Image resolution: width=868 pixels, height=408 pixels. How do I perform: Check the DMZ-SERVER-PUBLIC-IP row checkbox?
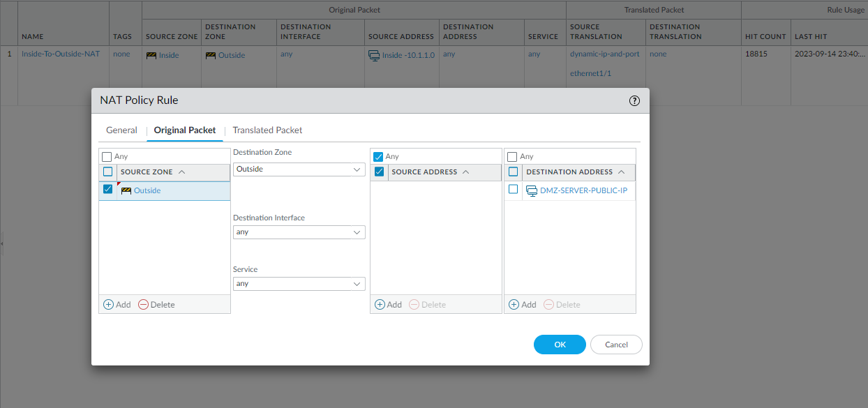pyautogui.click(x=514, y=190)
